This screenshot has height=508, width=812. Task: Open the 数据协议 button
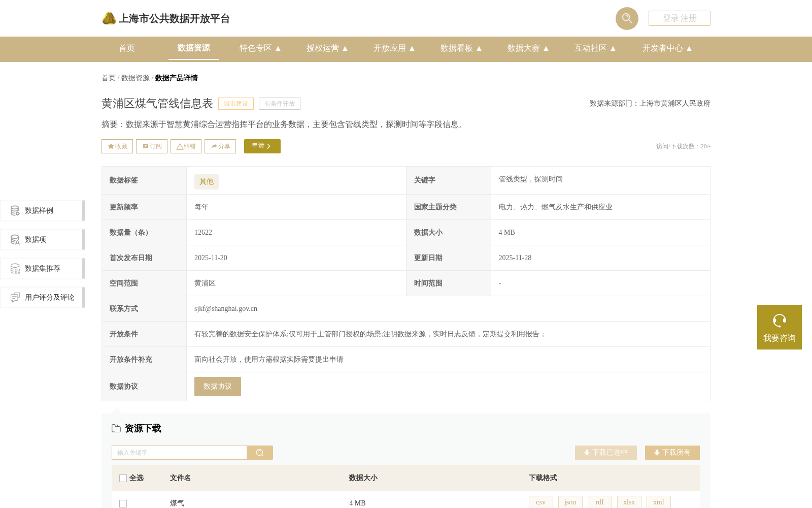[218, 387]
